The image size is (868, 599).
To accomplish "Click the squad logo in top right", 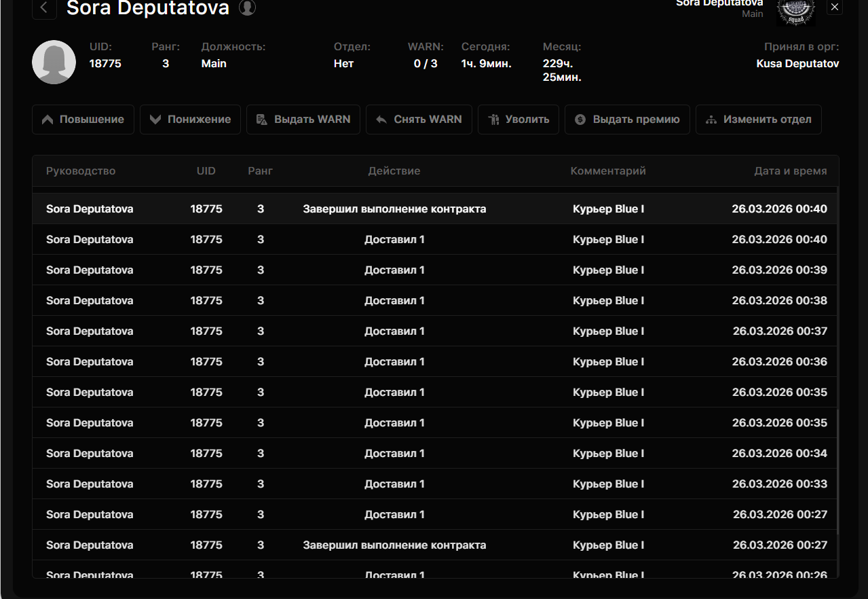I will coord(795,11).
